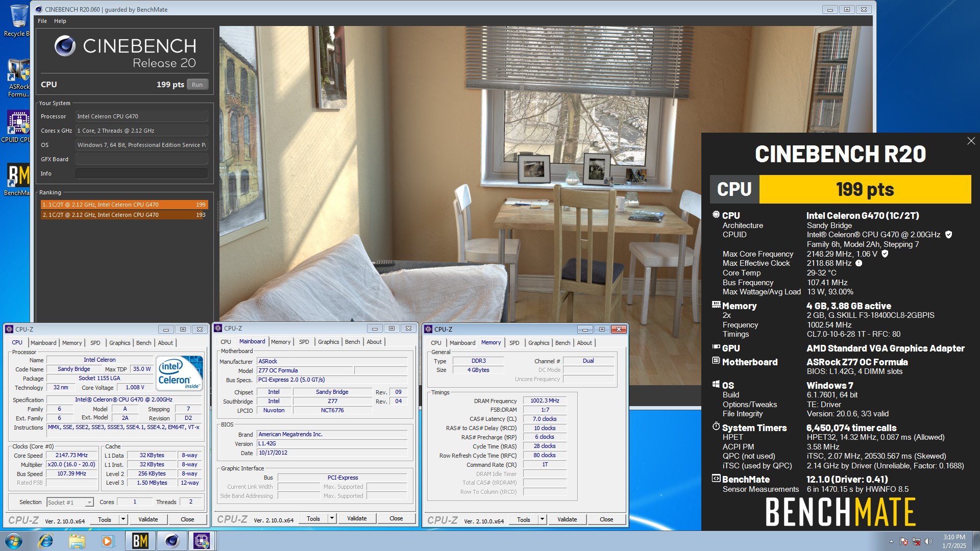Open SPD tab in second CPU-Z window
Viewport: 980px width, 551px height.
[x=304, y=342]
